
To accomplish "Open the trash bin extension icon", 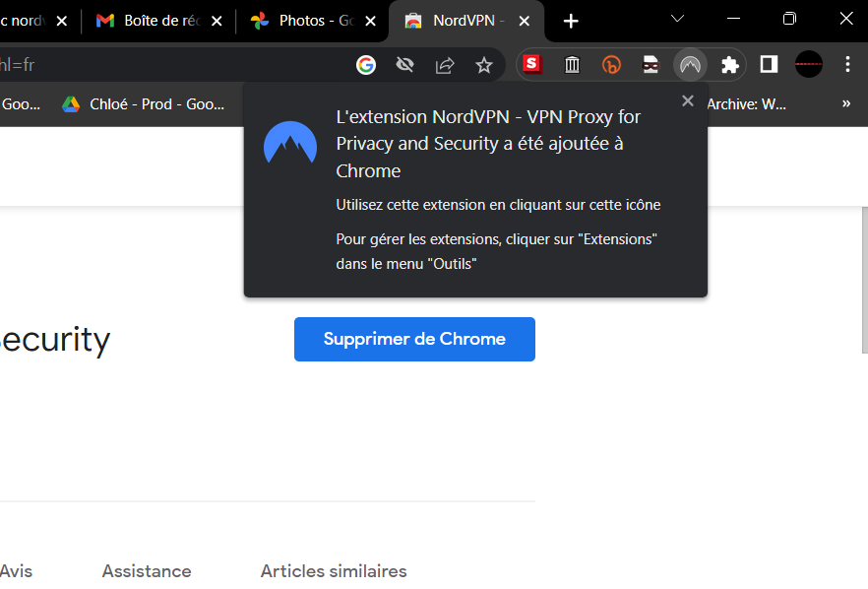I will click(572, 65).
